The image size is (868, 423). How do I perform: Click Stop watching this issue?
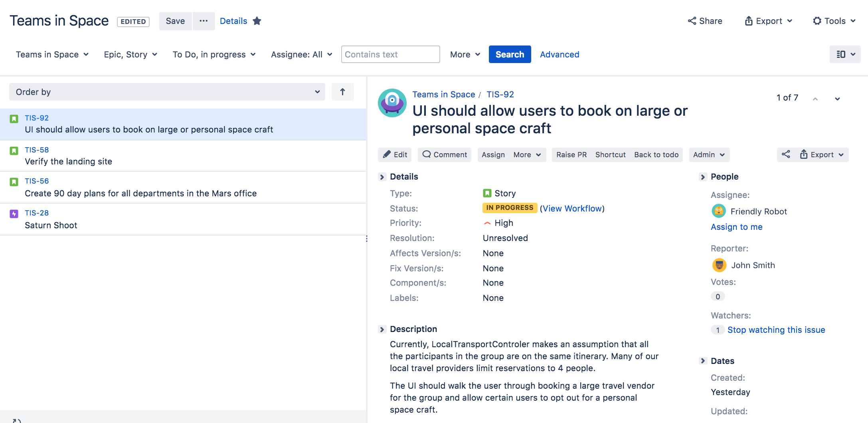tap(776, 330)
